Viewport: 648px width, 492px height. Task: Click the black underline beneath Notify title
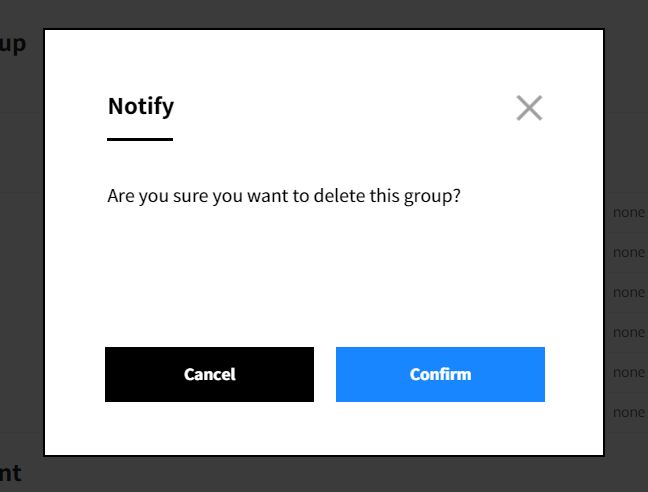(140, 139)
